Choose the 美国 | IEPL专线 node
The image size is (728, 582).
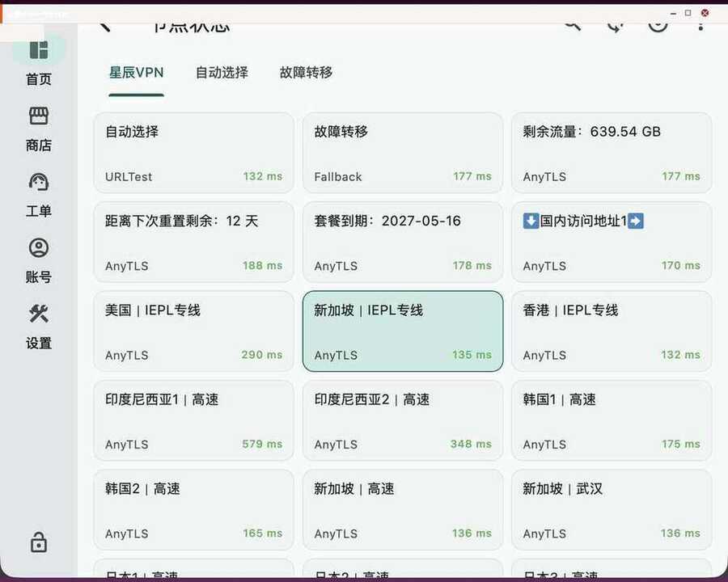click(x=193, y=331)
